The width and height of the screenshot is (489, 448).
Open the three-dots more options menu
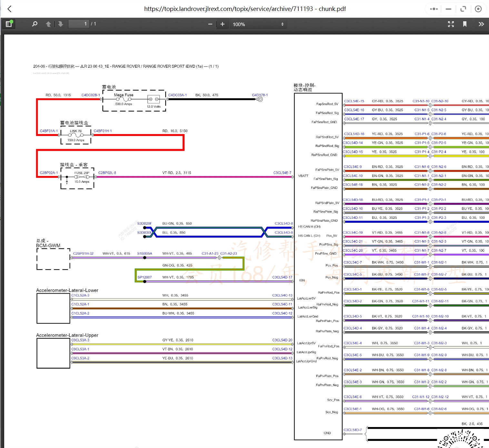click(434, 9)
